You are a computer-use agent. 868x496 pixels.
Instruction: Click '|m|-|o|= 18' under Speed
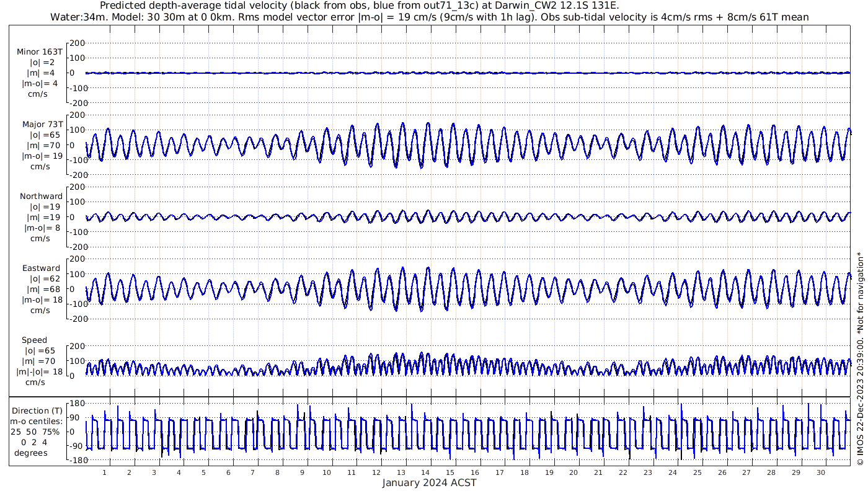point(40,372)
